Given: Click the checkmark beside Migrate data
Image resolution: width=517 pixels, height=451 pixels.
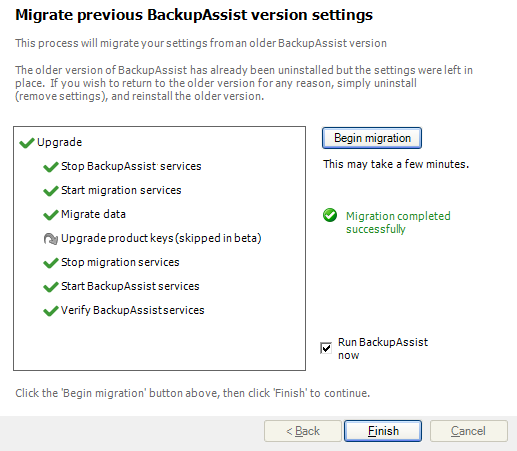Looking at the screenshot, I should pos(51,215).
